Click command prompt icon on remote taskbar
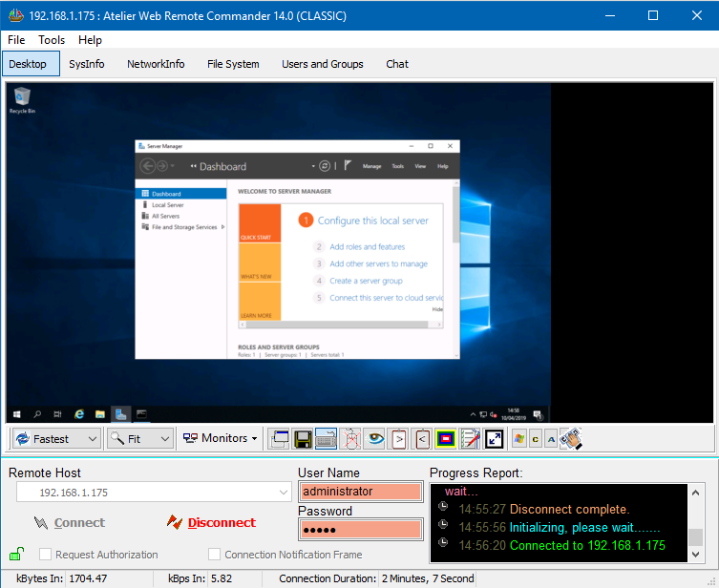Viewport: 719px width, 588px height. (141, 414)
